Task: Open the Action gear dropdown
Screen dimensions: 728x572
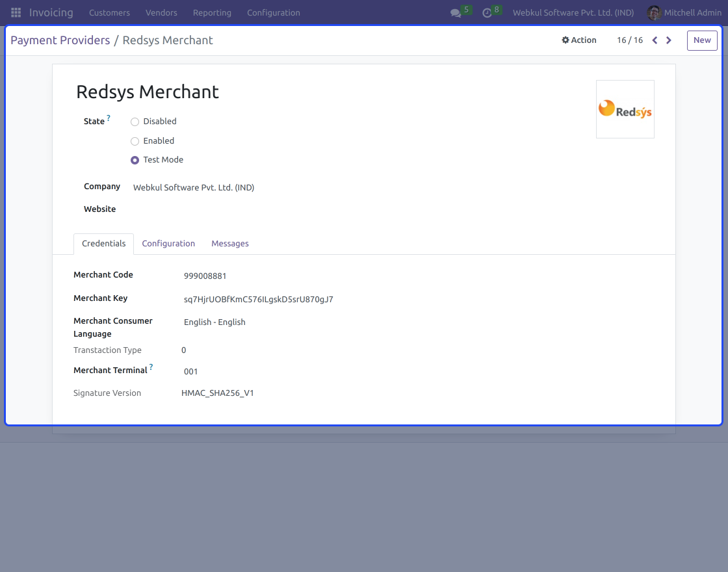Action: [x=579, y=40]
